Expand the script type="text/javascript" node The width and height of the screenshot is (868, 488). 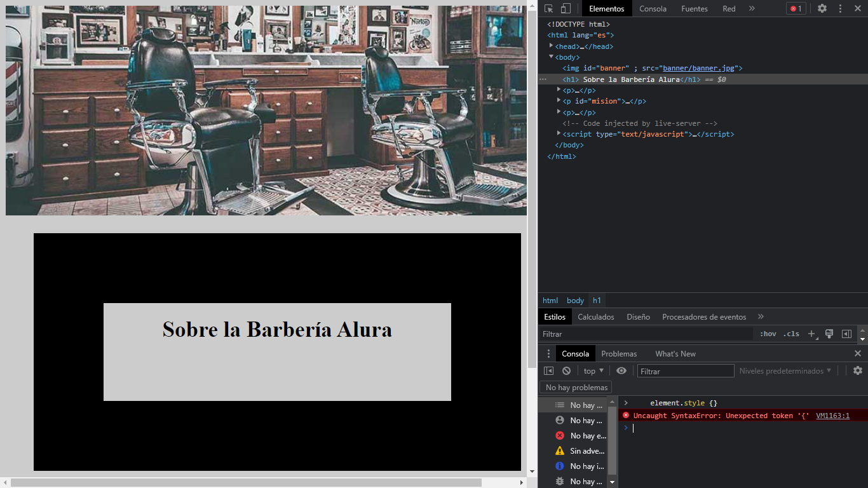(x=559, y=133)
